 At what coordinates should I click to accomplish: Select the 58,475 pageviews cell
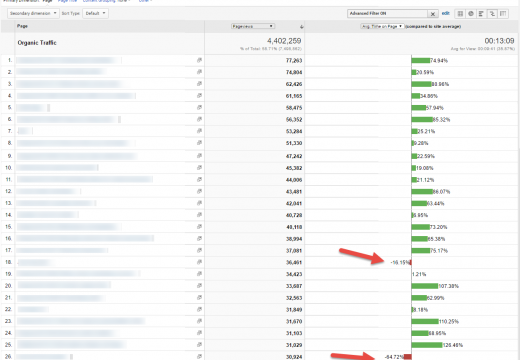click(x=294, y=108)
